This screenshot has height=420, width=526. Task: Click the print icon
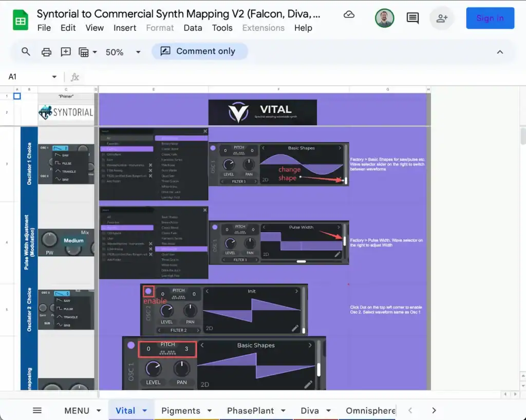46,51
